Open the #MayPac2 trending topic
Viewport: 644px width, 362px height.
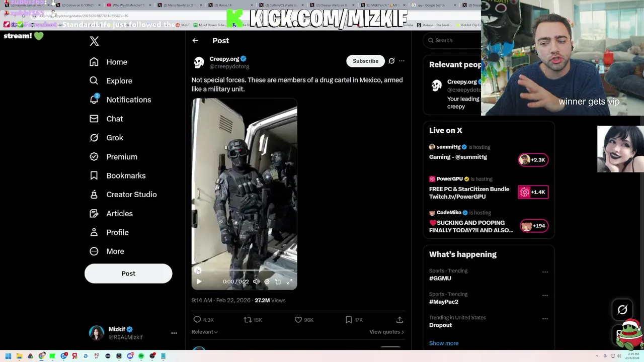point(444,302)
